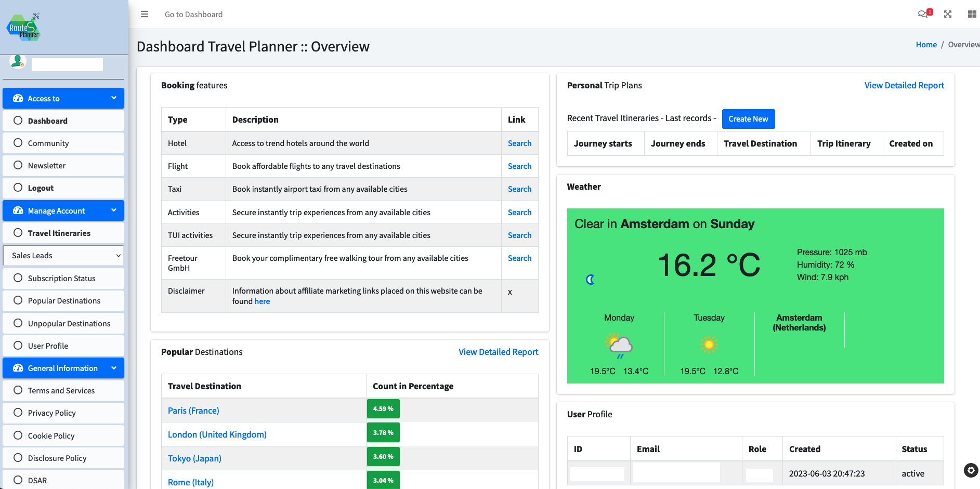
Task: Click the Home breadcrumb link
Action: pos(926,45)
